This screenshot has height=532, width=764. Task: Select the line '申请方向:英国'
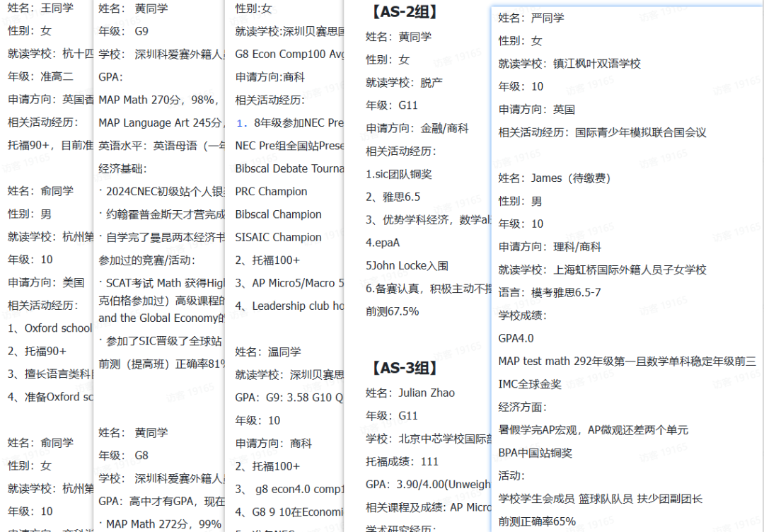(536, 109)
